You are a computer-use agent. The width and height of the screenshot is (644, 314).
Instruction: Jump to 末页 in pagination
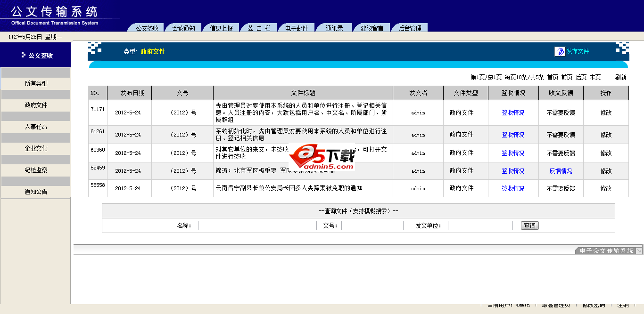coord(595,77)
